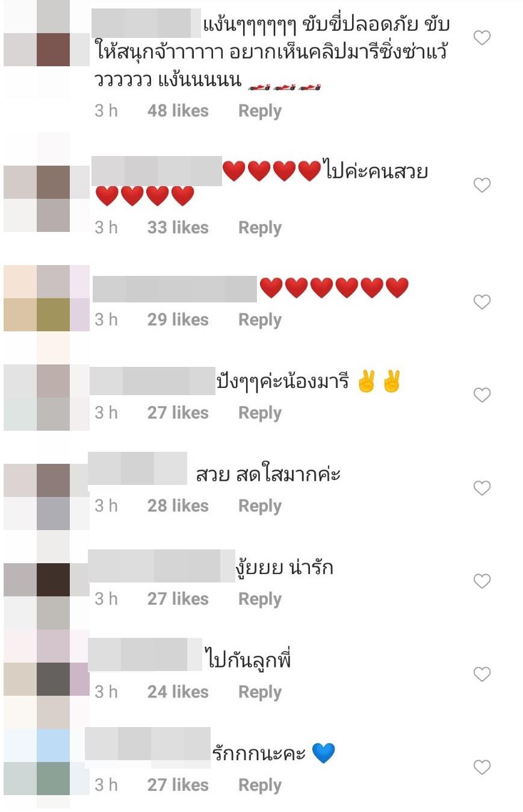Viewport: 523px width, 812px height.
Task: Like the comment with 48 likes
Action: (481, 38)
